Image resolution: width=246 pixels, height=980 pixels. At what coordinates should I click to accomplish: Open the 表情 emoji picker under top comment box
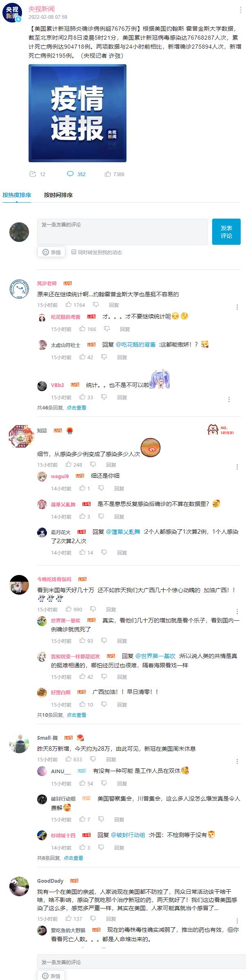coord(51,252)
